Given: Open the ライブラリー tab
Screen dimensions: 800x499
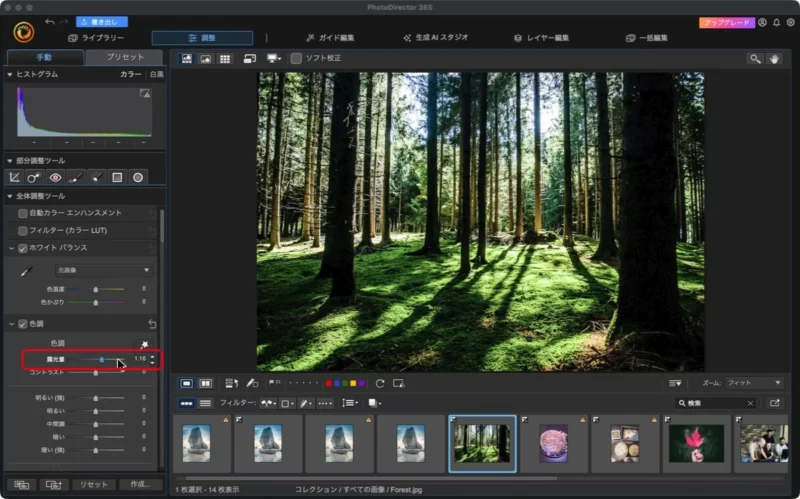Looking at the screenshot, I should (96, 38).
